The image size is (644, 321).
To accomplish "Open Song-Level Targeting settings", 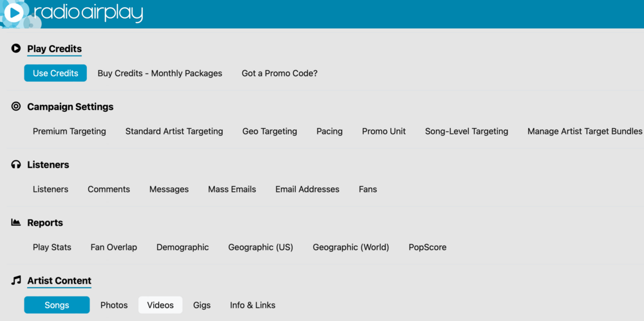I will point(466,131).
